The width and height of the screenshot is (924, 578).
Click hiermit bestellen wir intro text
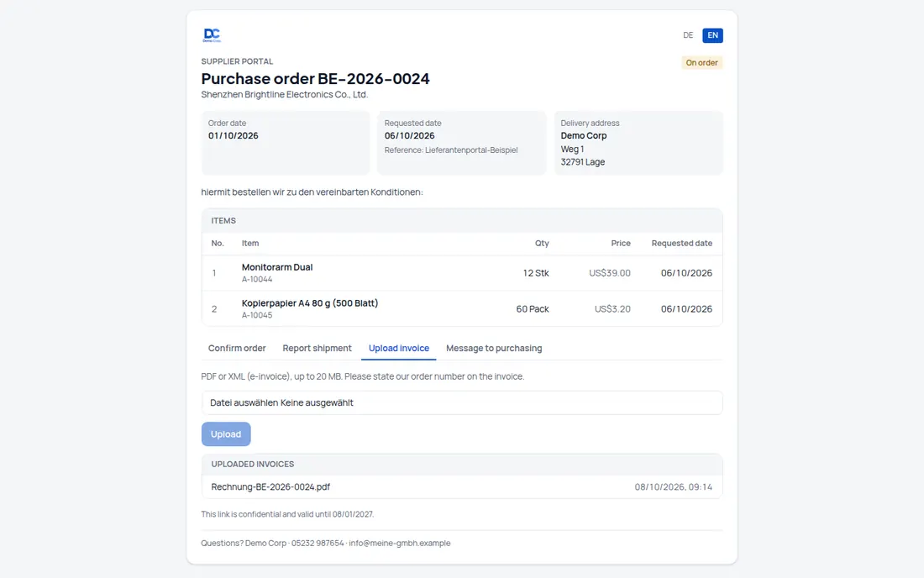click(x=312, y=192)
